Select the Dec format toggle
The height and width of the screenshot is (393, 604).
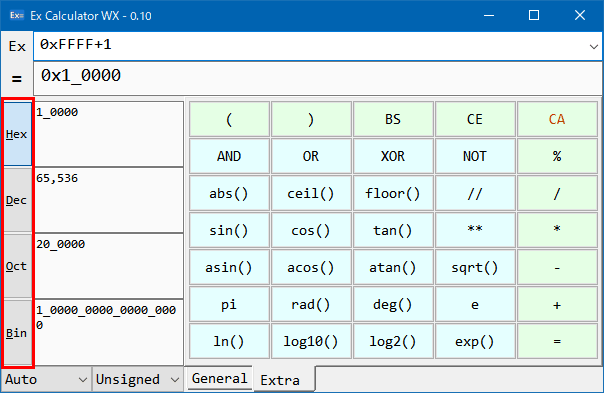point(18,200)
